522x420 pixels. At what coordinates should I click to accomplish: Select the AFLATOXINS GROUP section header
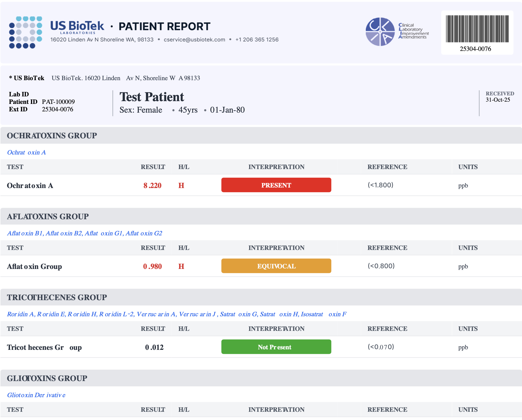48,216
